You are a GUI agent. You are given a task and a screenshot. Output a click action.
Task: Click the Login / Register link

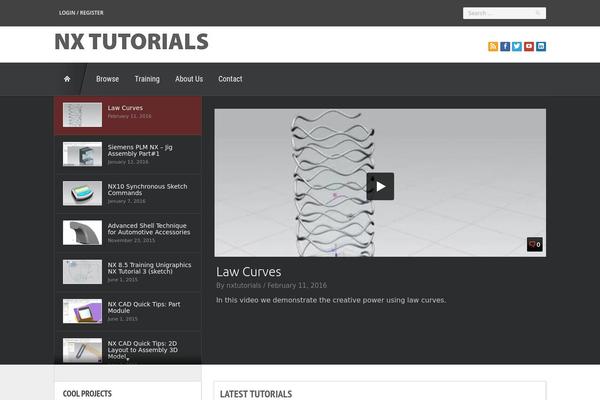point(81,13)
